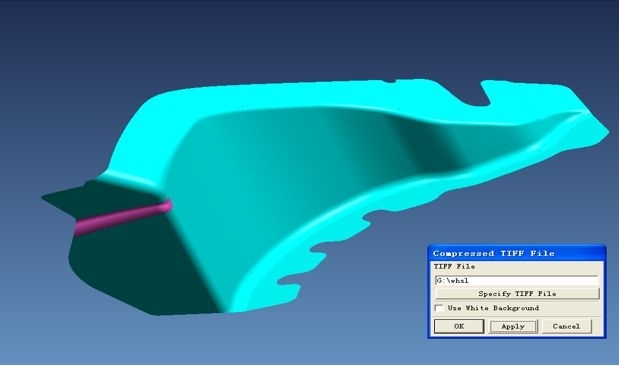The image size is (619, 366).
Task: Pick the magenta drawbead on the model
Action: point(122,217)
